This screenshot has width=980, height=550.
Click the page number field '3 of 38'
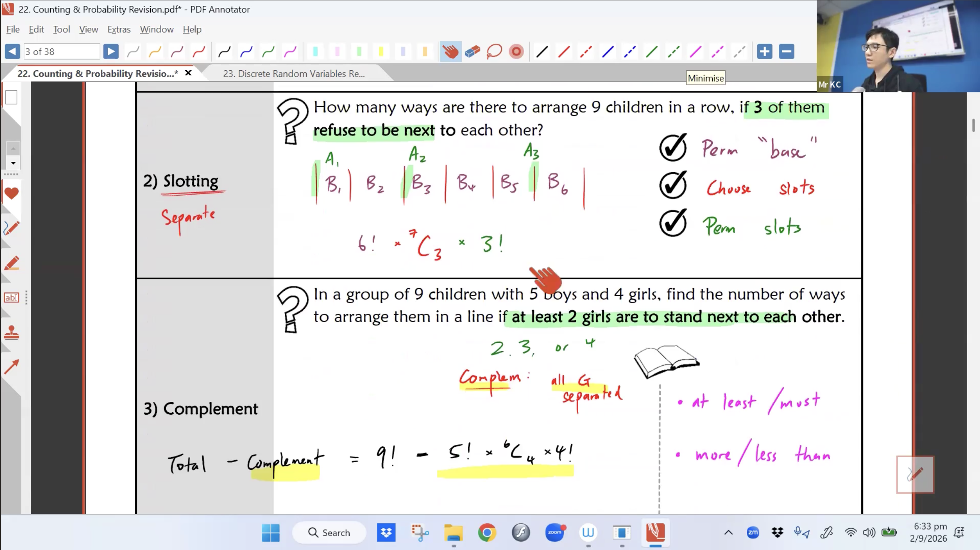pyautogui.click(x=62, y=52)
